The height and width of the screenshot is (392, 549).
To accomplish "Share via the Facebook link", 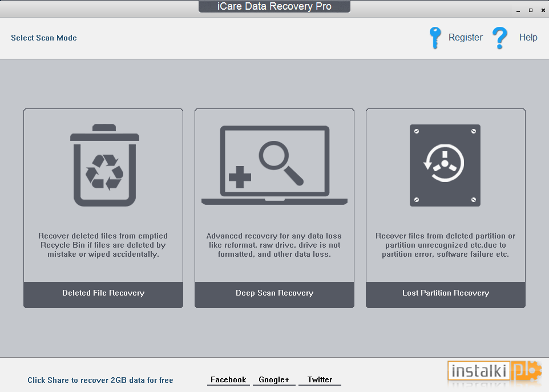I will [x=228, y=380].
